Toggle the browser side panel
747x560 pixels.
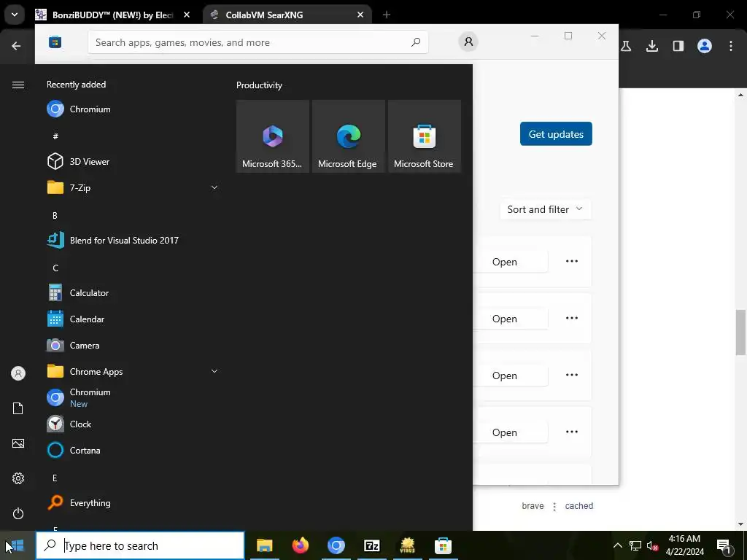pyautogui.click(x=678, y=46)
